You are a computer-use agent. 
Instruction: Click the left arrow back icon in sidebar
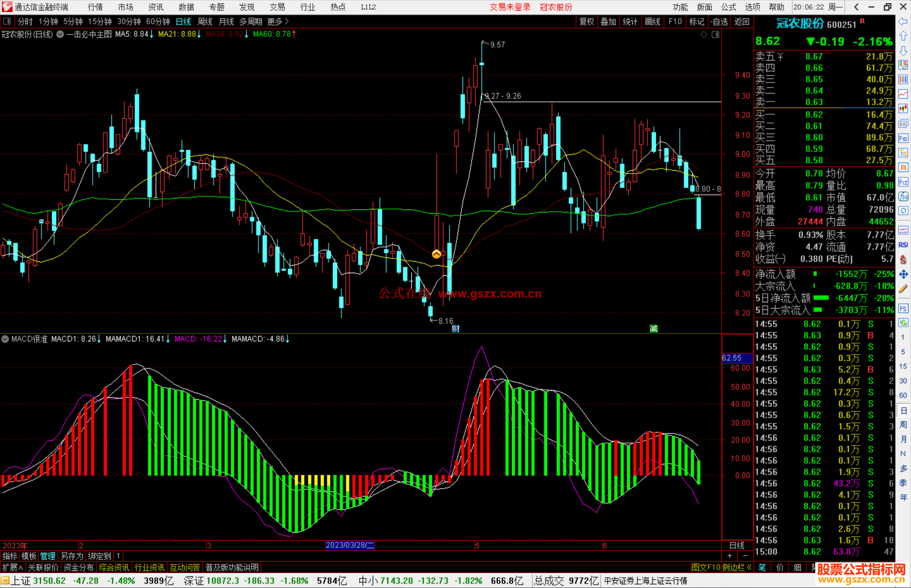[903, 21]
